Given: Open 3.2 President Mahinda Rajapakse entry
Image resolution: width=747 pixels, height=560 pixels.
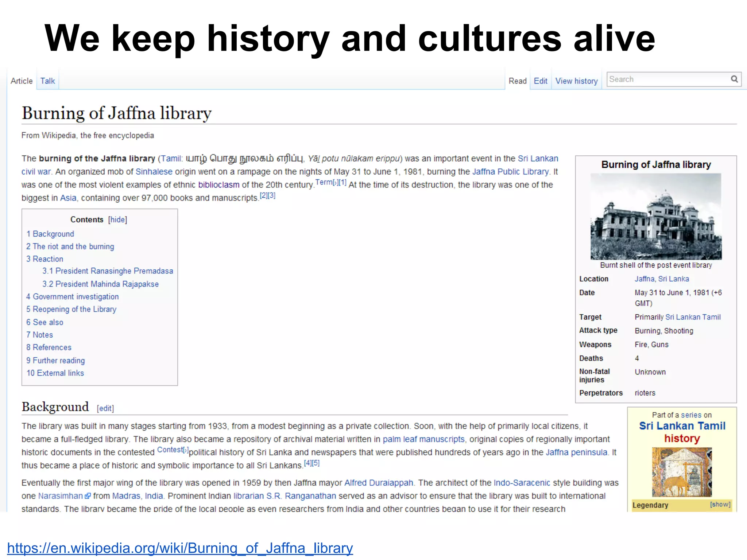Looking at the screenshot, I should 100,284.
